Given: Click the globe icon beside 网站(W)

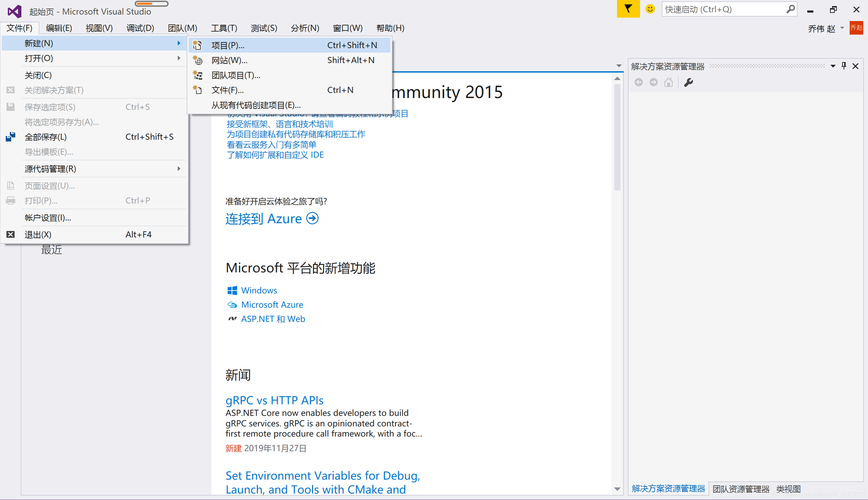Looking at the screenshot, I should point(197,60).
